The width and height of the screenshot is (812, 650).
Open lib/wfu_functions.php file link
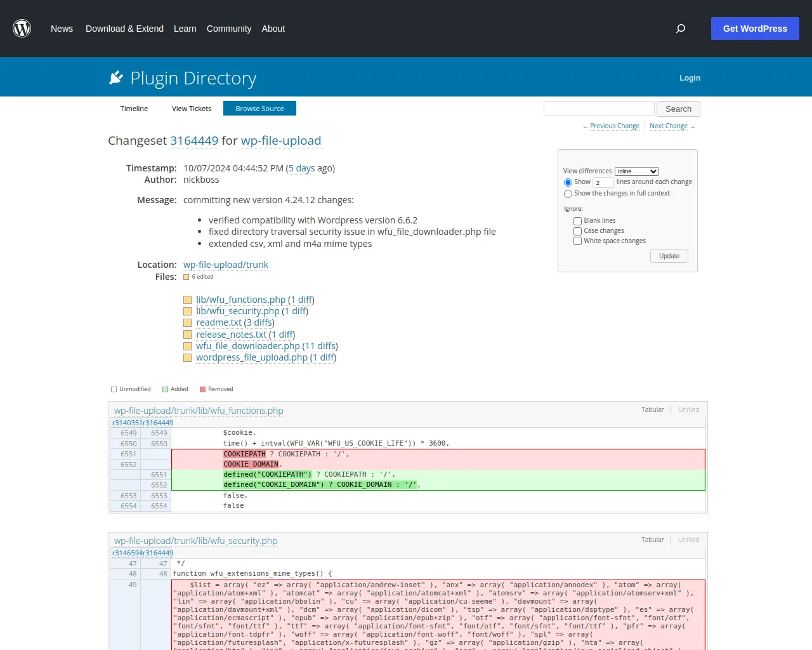click(240, 300)
